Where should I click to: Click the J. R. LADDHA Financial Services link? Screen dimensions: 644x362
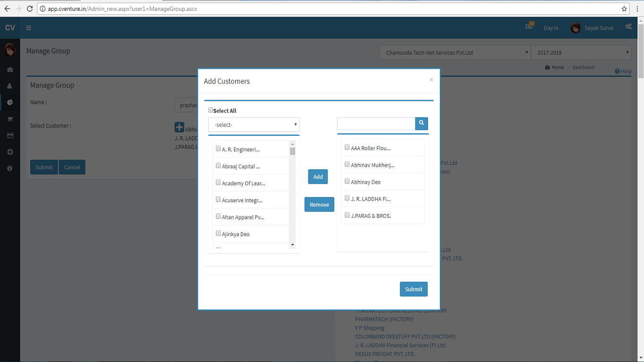coord(401,346)
